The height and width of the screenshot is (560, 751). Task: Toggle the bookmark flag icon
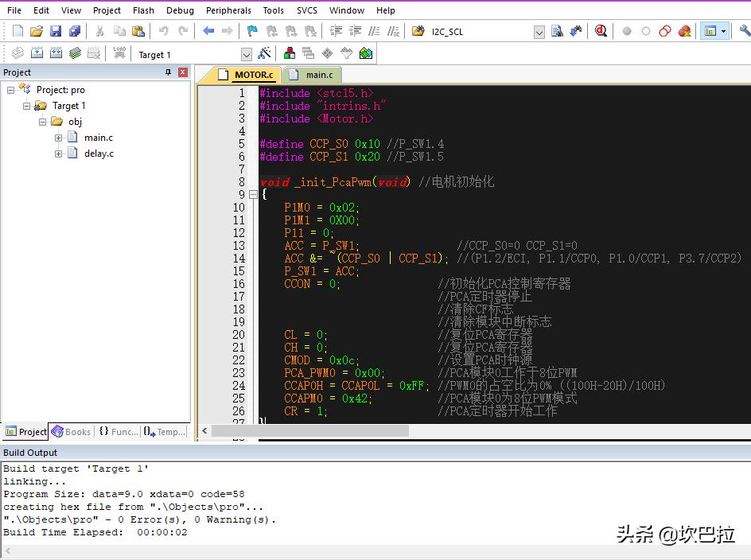252,31
